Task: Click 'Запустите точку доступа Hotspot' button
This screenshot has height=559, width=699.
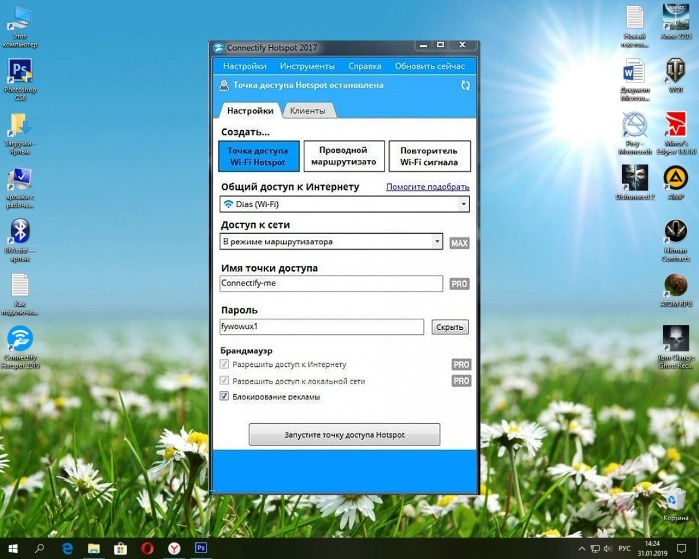Action: [x=344, y=434]
